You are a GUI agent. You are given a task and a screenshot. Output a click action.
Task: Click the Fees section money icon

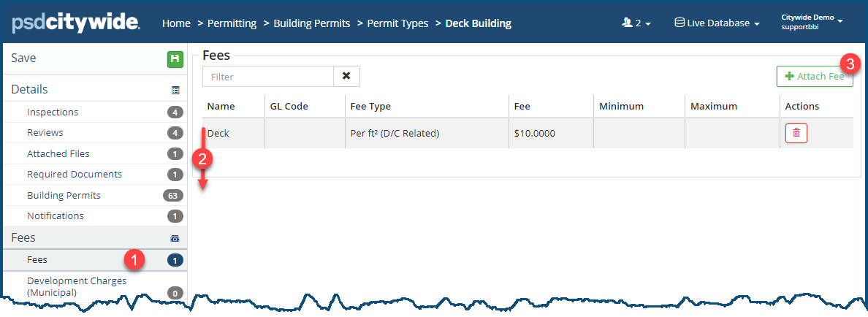click(175, 238)
